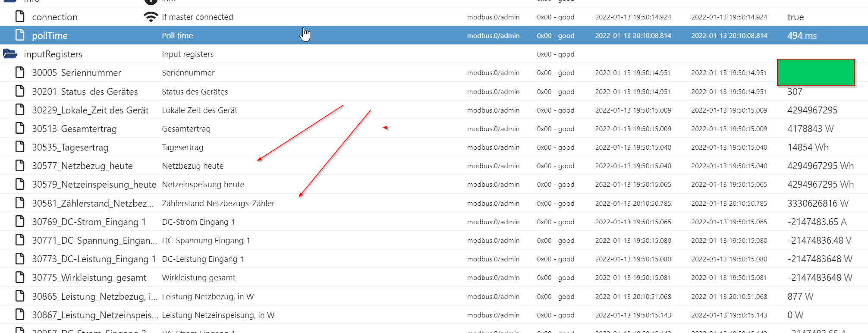Open the 30581_Zählerstand_Netzbez... entry

[x=93, y=203]
